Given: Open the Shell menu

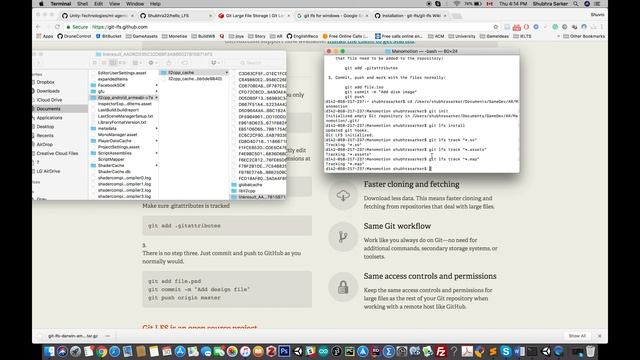Looking at the screenshot, I should (82, 4).
